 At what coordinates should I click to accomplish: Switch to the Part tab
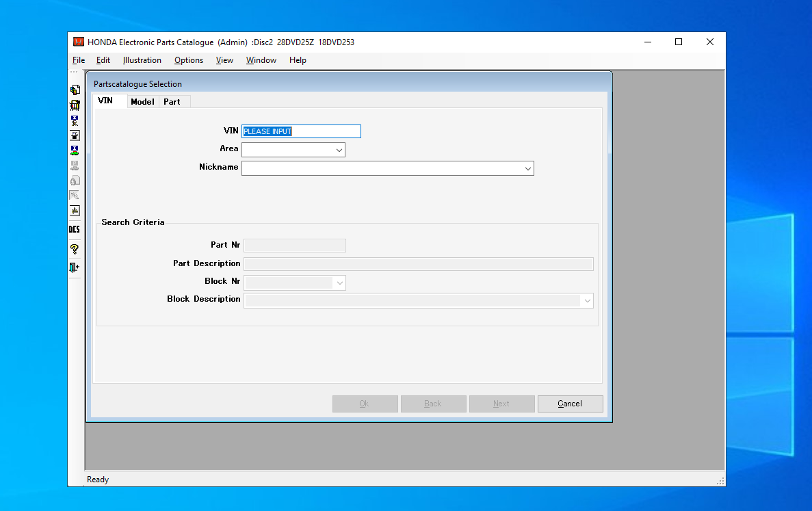172,102
